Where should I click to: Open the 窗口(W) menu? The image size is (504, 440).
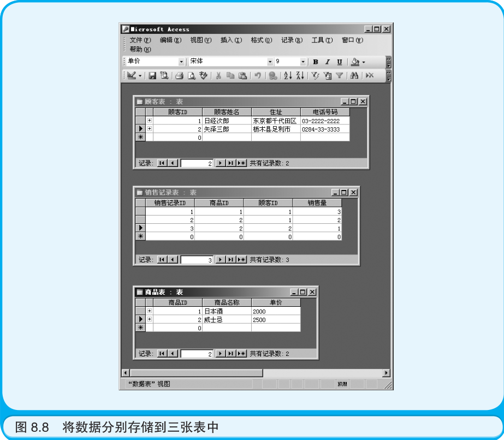(x=353, y=40)
